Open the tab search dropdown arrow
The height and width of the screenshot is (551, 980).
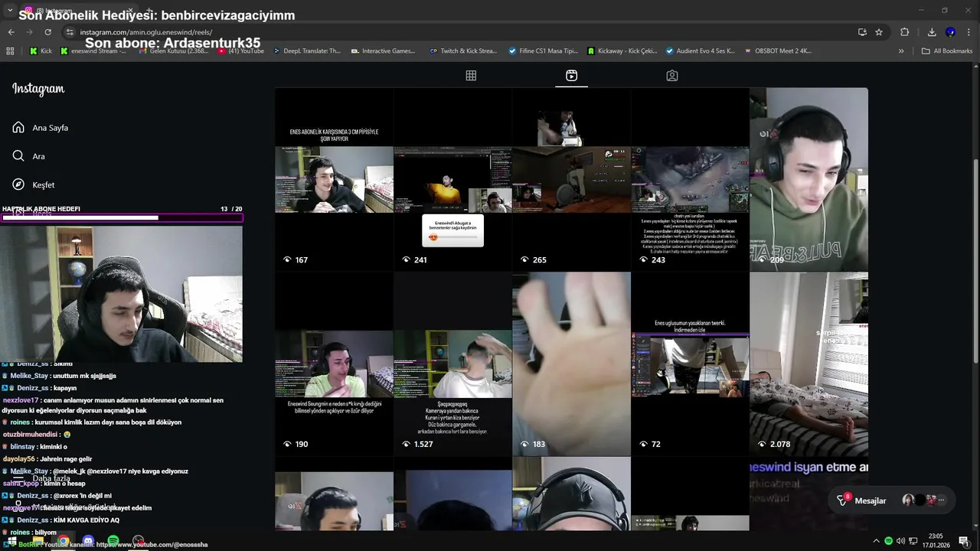[x=9, y=10]
